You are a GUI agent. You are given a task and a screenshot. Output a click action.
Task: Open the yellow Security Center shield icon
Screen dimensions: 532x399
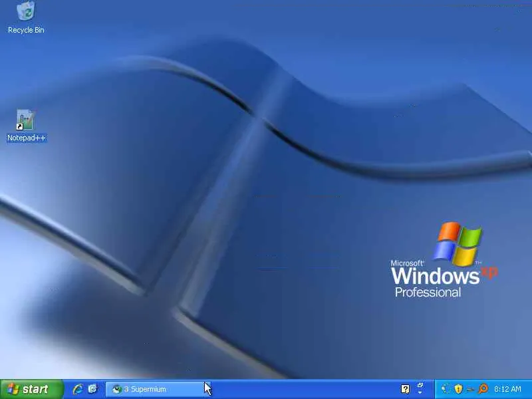(x=458, y=389)
